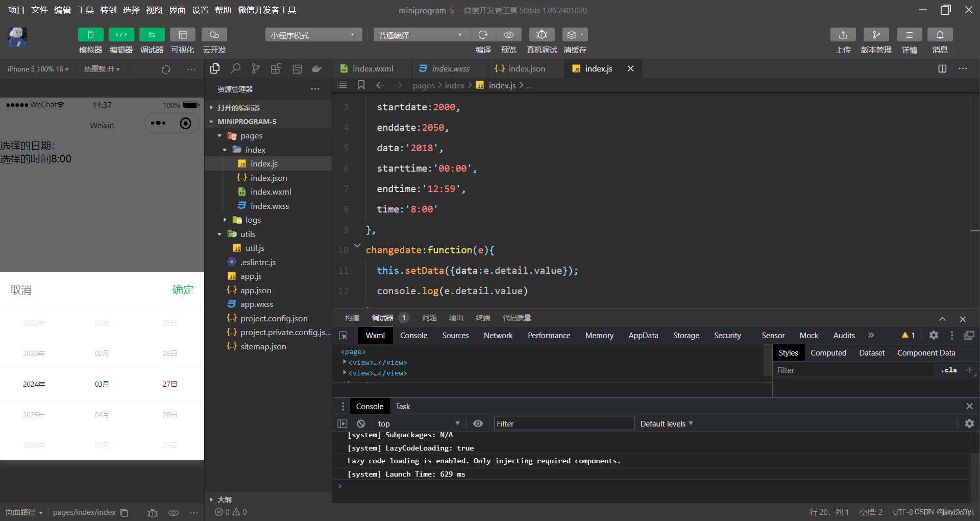
Task: Click the upload (上传) icon
Action: point(843,35)
